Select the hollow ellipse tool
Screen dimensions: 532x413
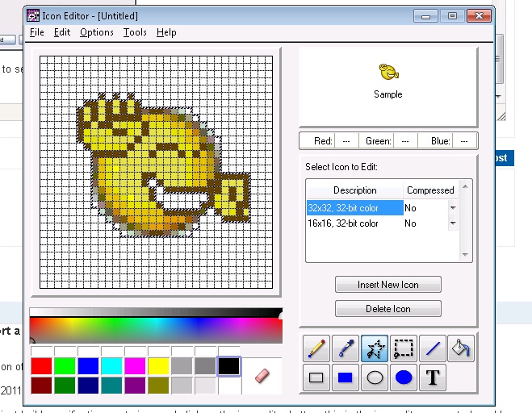point(375,378)
